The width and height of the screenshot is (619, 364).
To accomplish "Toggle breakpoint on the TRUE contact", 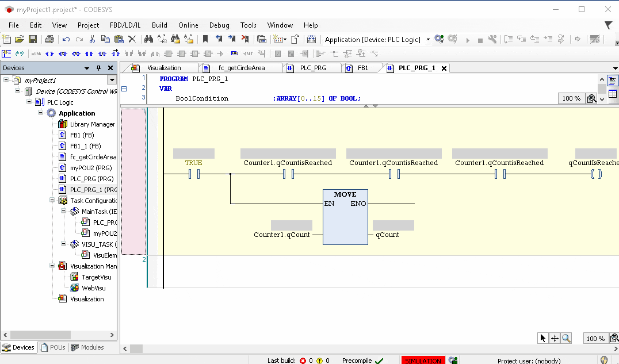I will click(x=193, y=174).
